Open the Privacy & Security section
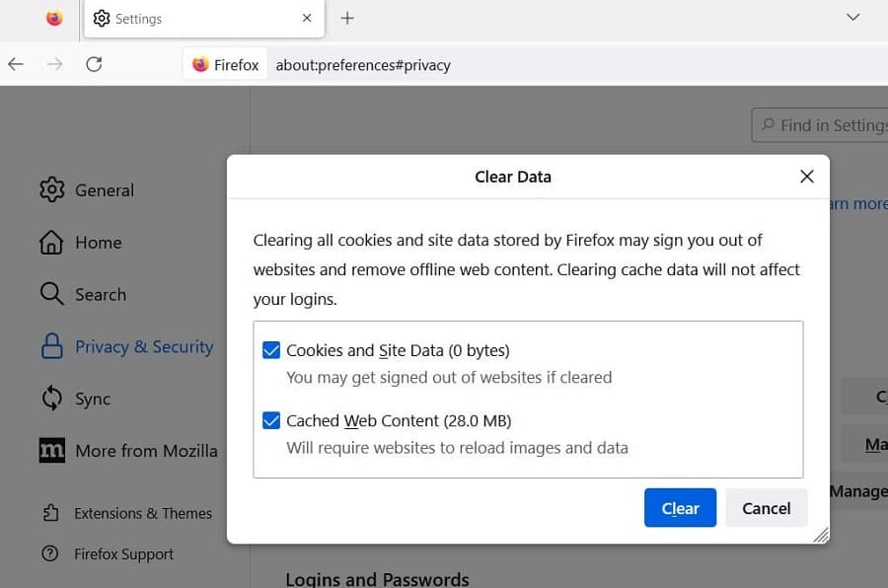This screenshot has width=888, height=588. tap(144, 347)
